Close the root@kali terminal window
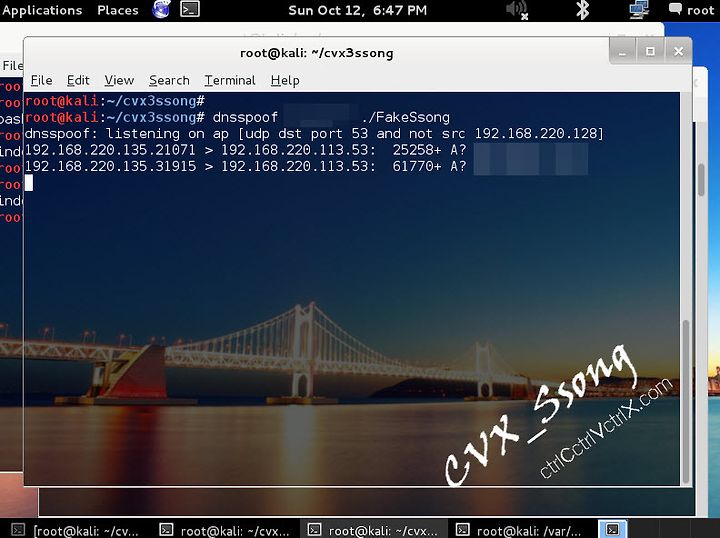 coord(678,51)
